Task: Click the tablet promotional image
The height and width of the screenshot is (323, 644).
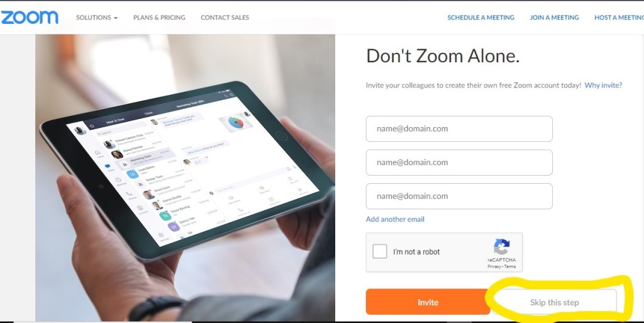Action: [186, 178]
